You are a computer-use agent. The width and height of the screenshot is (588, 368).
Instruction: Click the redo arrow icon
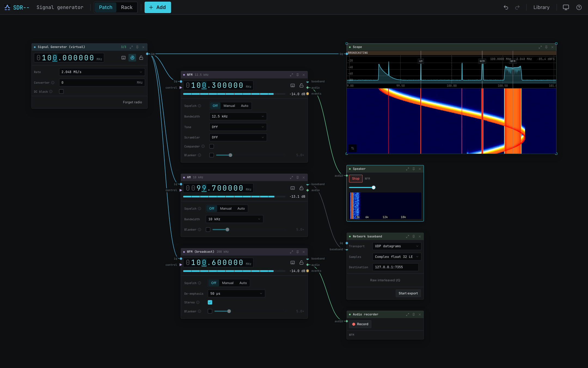517,7
